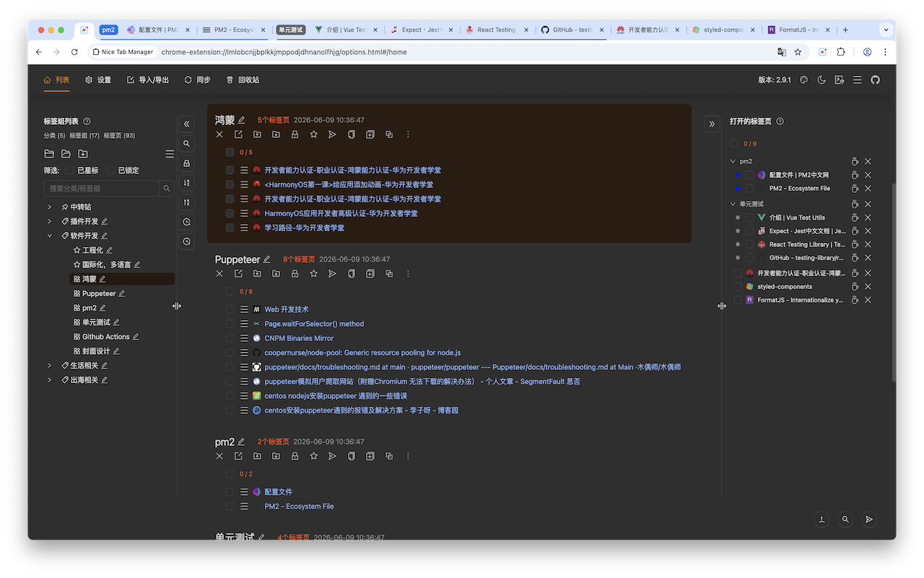This screenshot has height=578, width=924.
Task: Select all nine opened tabs checkbox
Action: [734, 144]
